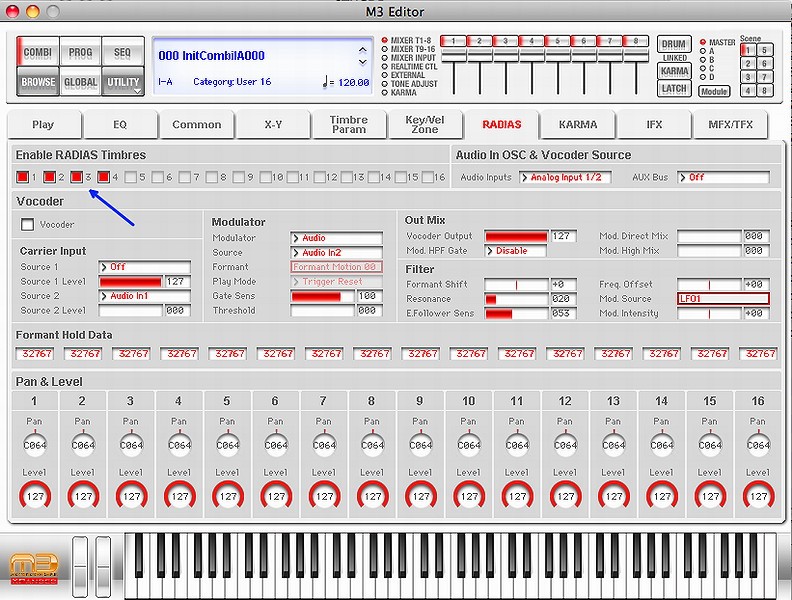
Task: Open the IFX tab
Action: point(654,124)
